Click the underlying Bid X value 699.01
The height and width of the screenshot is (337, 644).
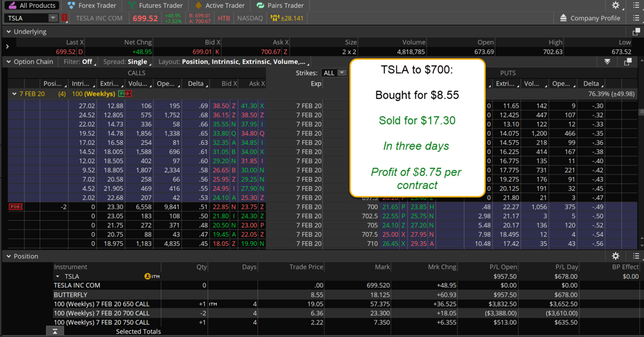click(202, 52)
